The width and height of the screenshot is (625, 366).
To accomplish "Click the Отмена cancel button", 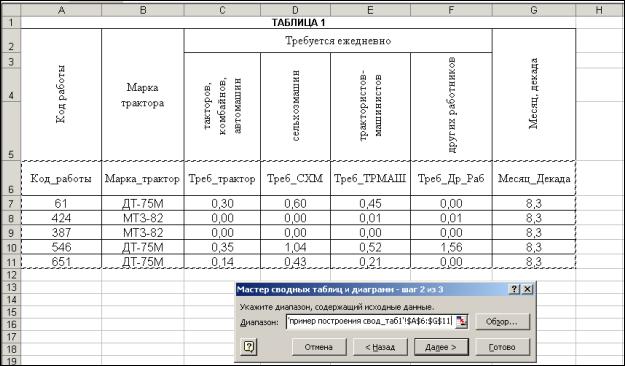I will click(x=319, y=347).
